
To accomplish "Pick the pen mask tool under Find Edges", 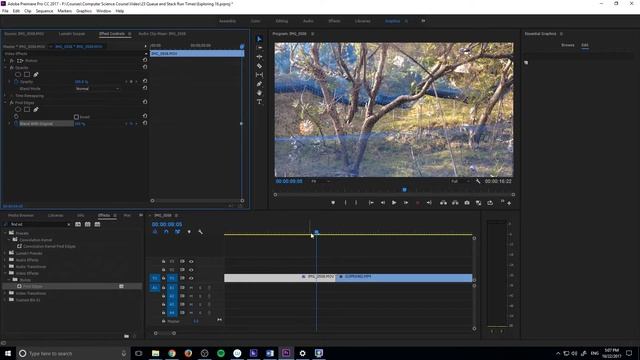I will click(x=36, y=109).
